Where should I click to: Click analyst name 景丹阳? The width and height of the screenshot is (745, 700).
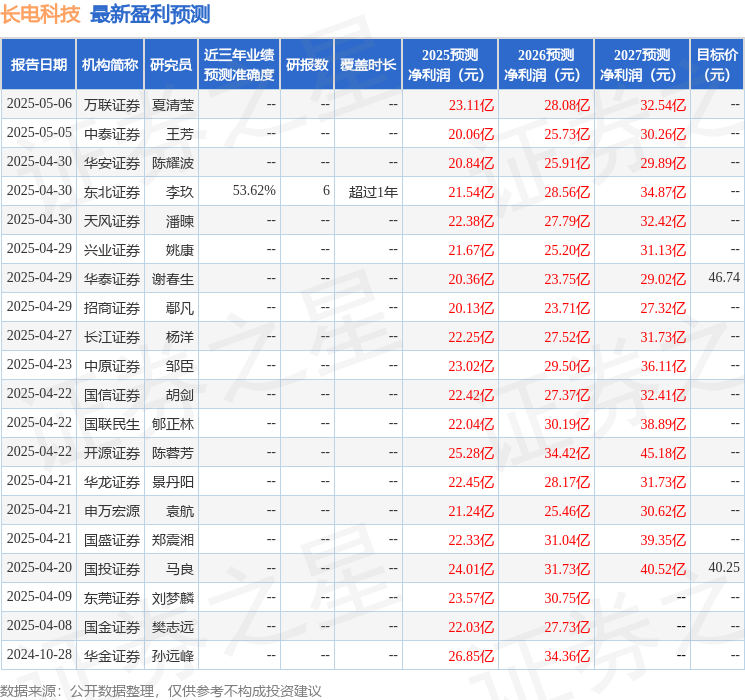(x=173, y=481)
